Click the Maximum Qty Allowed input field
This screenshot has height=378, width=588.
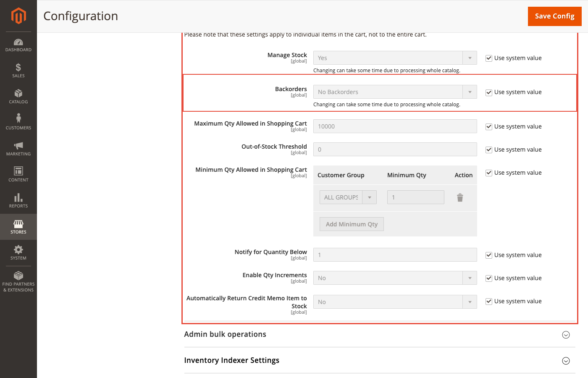click(395, 126)
